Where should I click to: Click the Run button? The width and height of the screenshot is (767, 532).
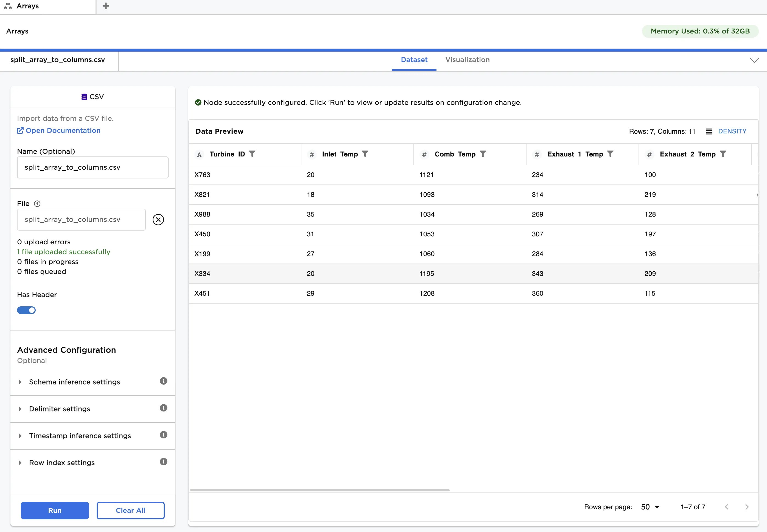55,510
